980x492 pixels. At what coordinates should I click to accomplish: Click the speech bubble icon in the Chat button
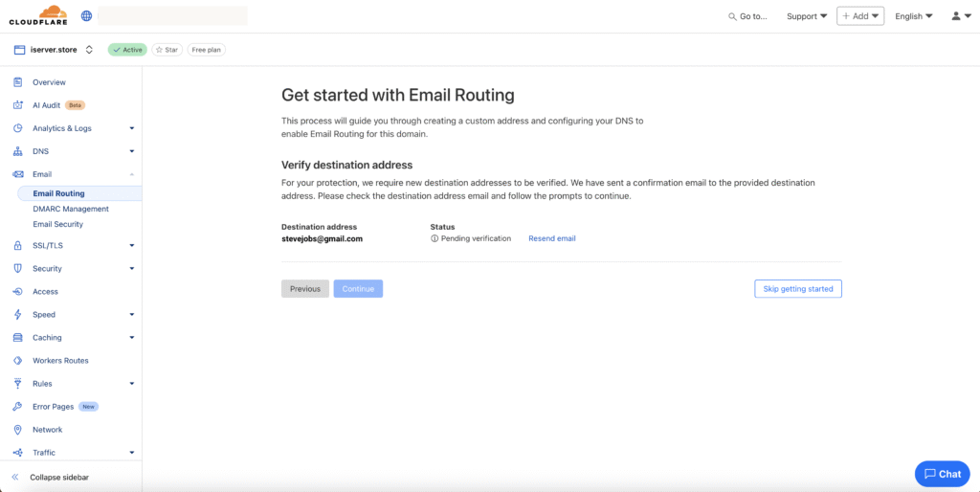(x=930, y=474)
